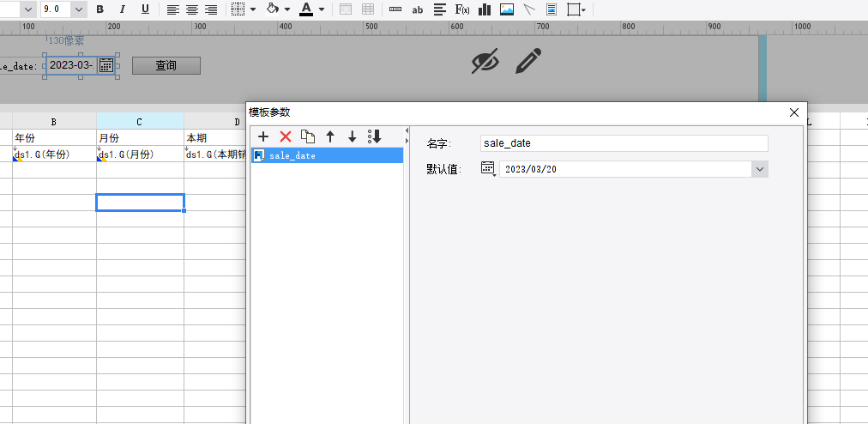This screenshot has width=868, height=424.
Task: Open the font size dropdown
Action: pos(79,9)
